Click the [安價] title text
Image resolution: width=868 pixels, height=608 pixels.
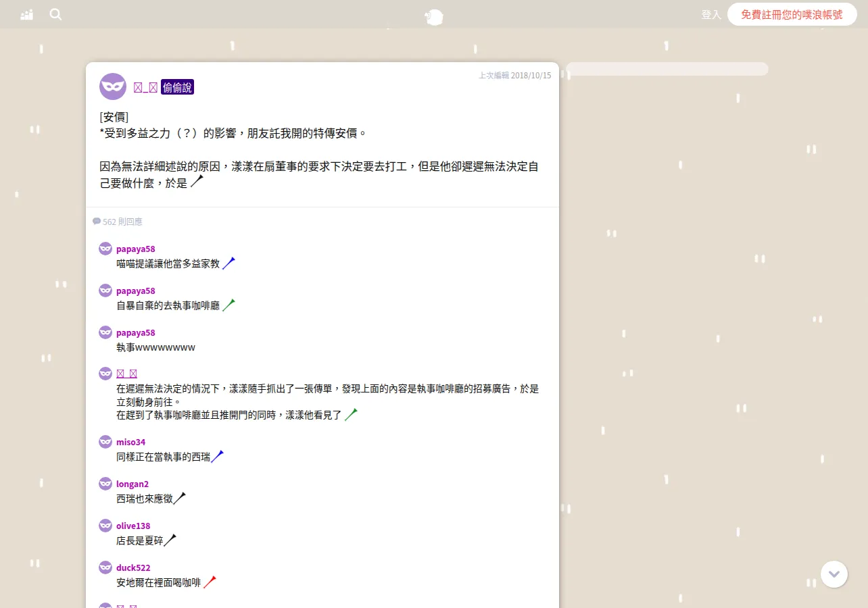click(x=114, y=116)
